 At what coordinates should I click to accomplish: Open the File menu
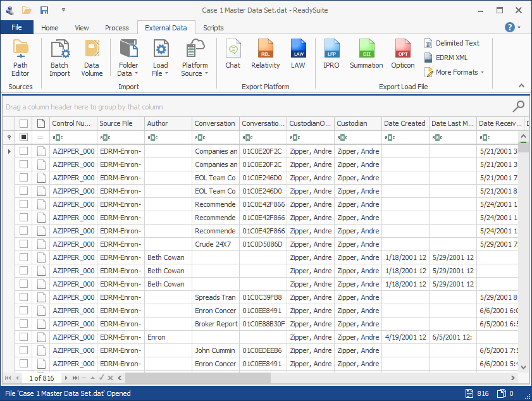tap(16, 27)
